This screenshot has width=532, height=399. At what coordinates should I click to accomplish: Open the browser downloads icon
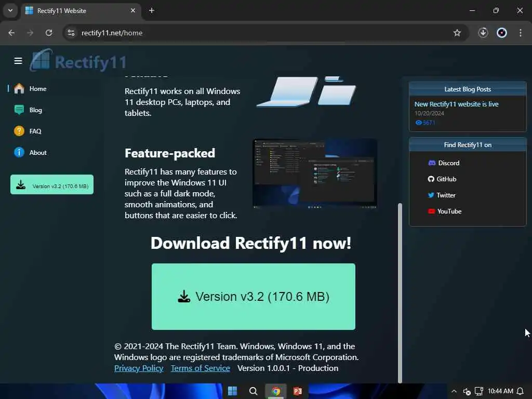point(483,33)
